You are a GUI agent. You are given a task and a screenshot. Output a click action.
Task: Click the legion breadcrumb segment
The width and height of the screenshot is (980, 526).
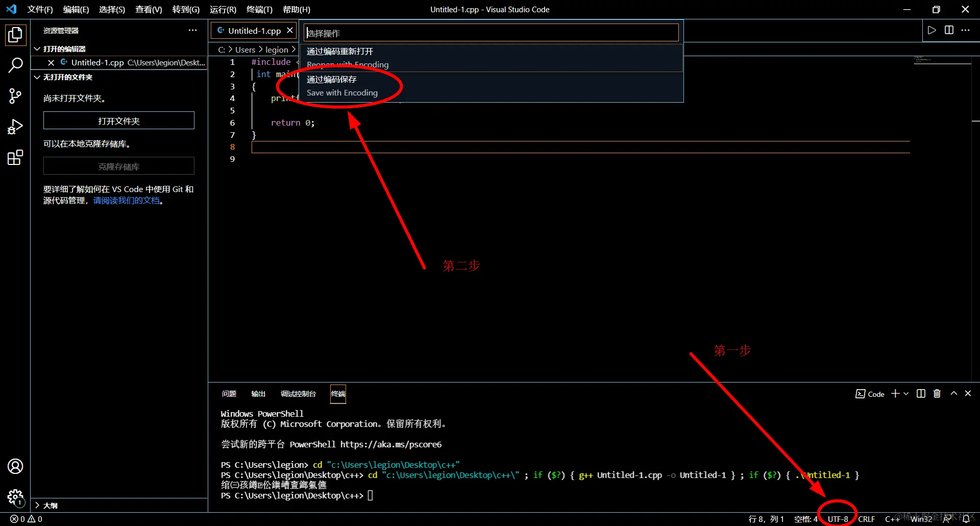(x=277, y=50)
